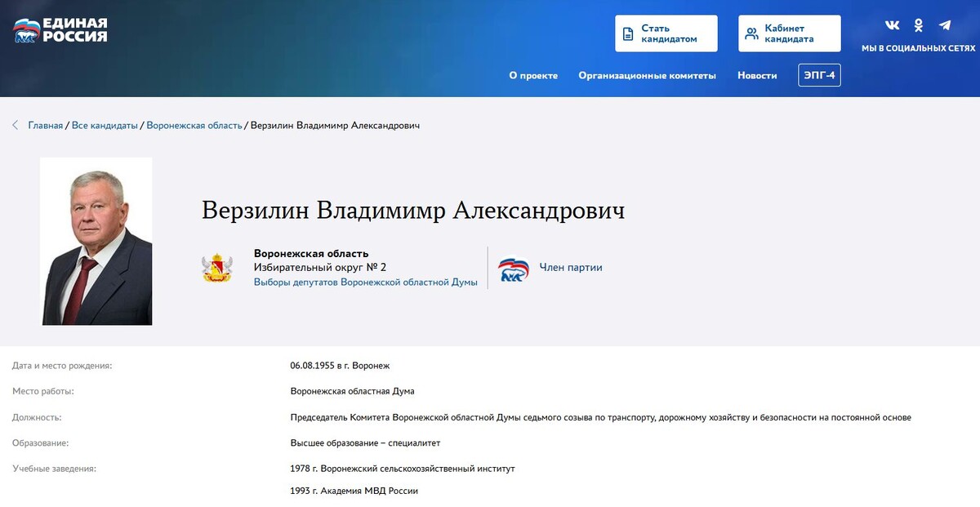Click 1978 г. Воронежский сельскохозяйственный институт
The width and height of the screenshot is (980, 507).
(x=403, y=469)
